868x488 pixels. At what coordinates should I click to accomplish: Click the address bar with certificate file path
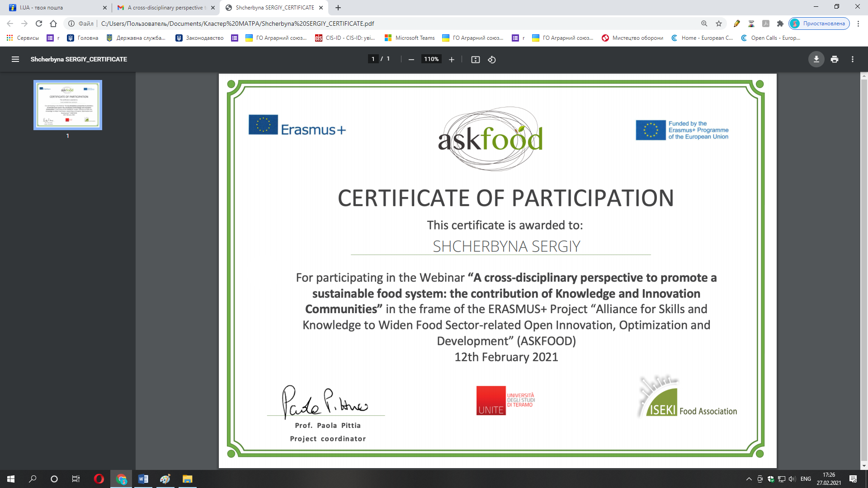tap(237, 23)
